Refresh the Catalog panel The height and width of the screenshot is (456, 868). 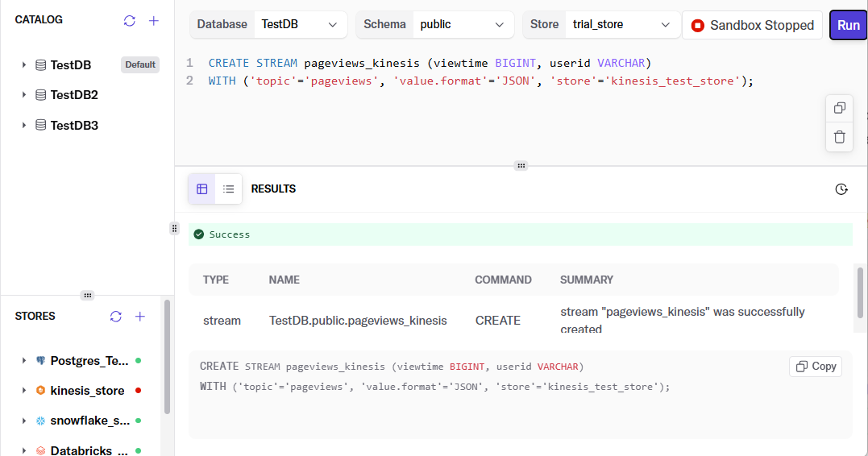click(130, 20)
